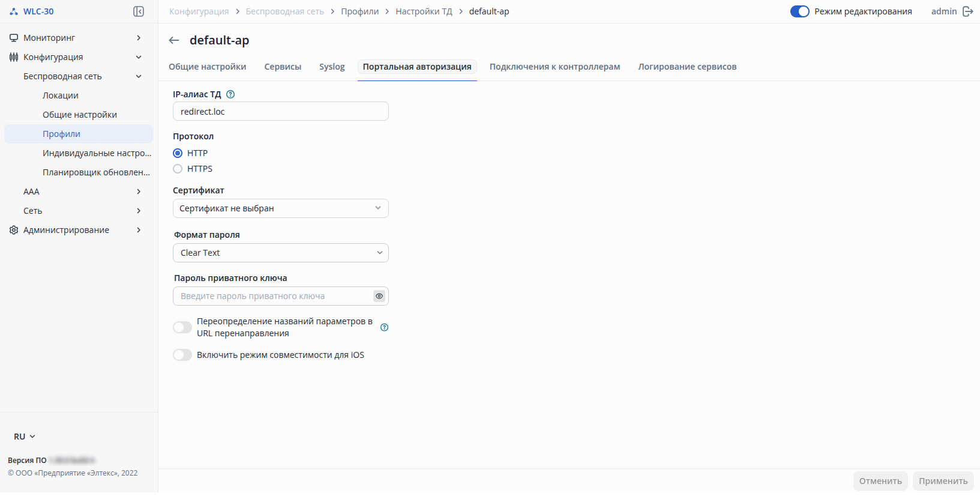Click the ООО «Предприятие «Элтекс» copyright text
This screenshot has width=980, height=496.
point(73,473)
